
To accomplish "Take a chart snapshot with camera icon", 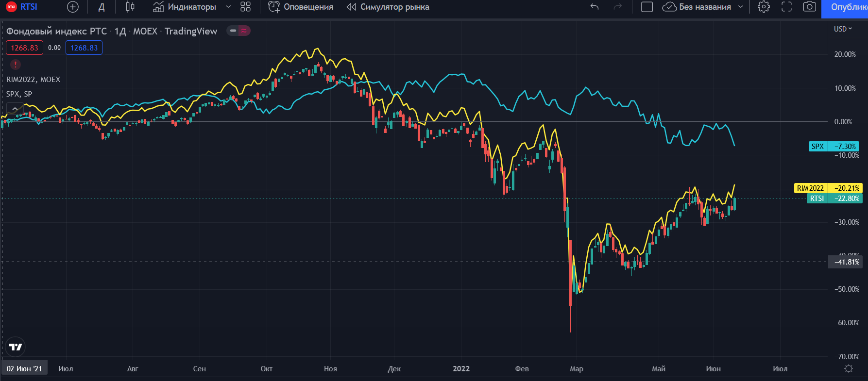I will (809, 7).
